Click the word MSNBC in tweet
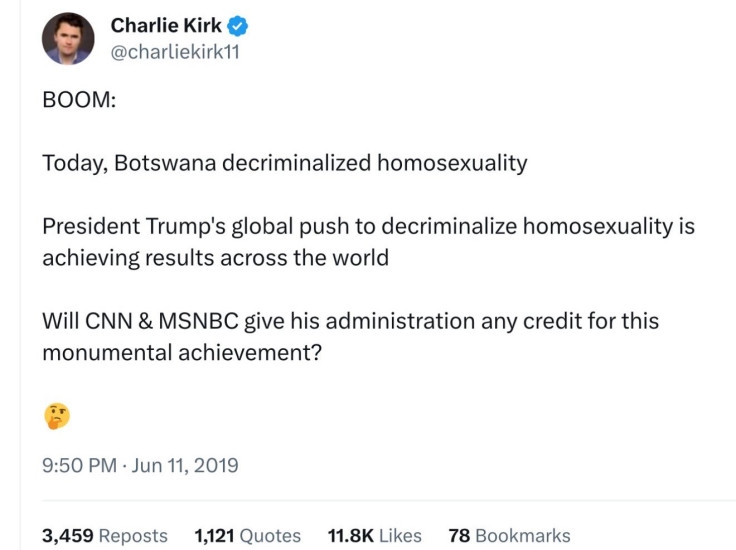 (199, 321)
